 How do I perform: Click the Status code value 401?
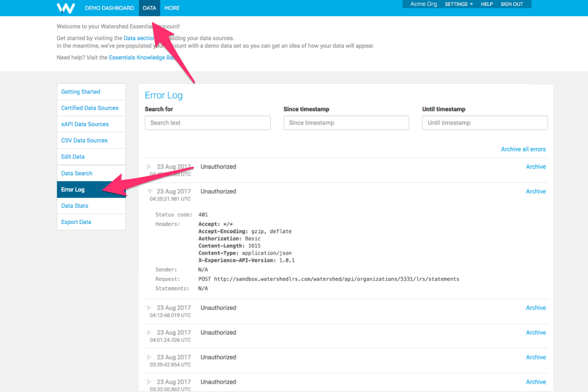pyautogui.click(x=203, y=215)
